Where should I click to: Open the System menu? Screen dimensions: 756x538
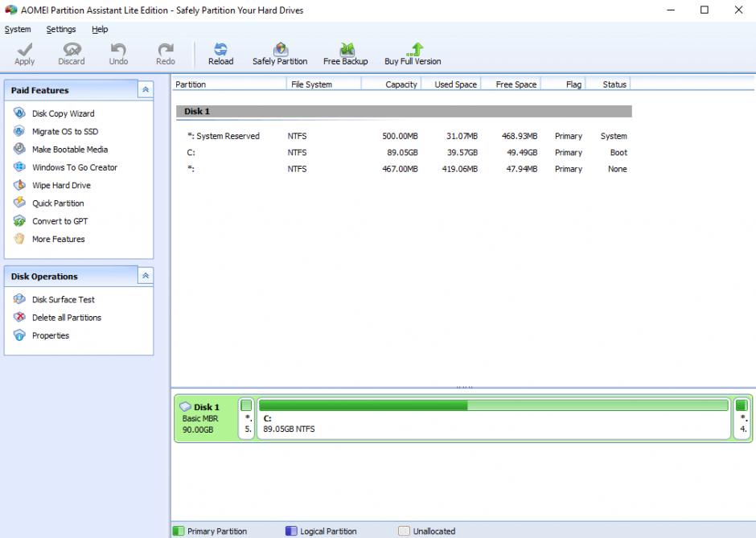pyautogui.click(x=18, y=30)
